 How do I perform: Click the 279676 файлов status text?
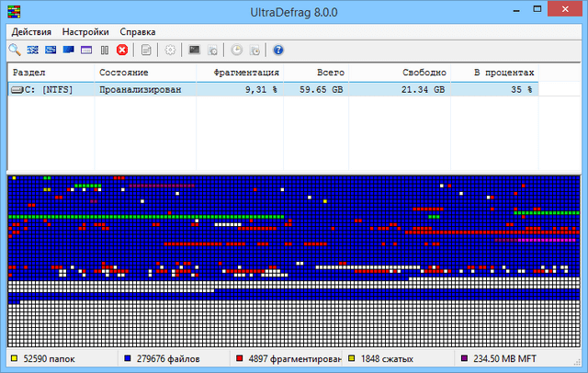[168, 358]
